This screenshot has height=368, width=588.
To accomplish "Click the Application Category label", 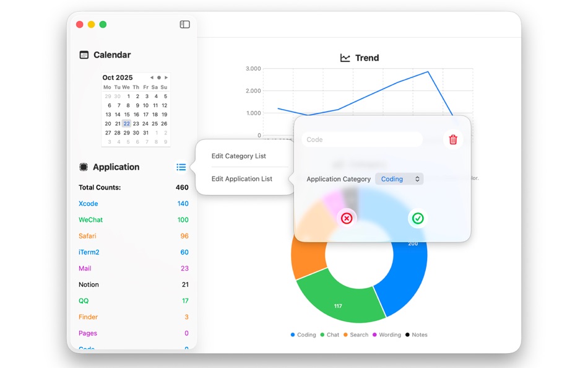I will [338, 179].
